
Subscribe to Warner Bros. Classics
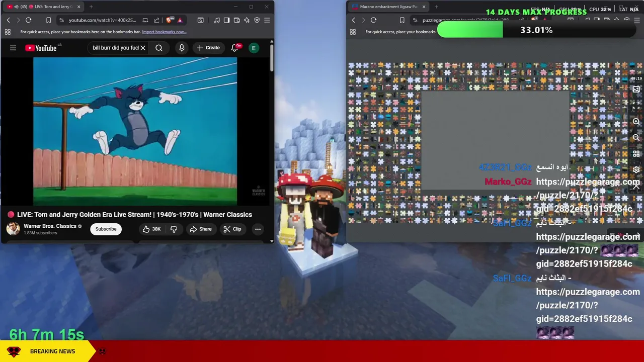tap(106, 229)
